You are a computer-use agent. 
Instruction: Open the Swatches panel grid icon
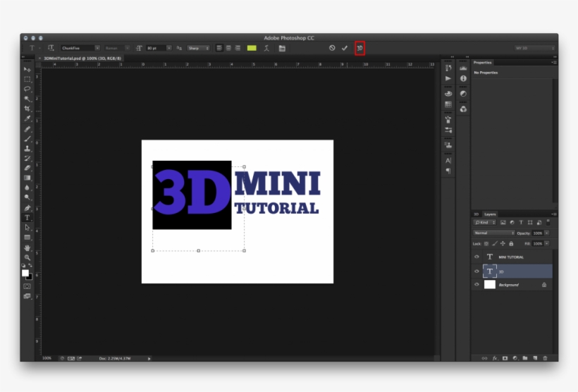(448, 104)
